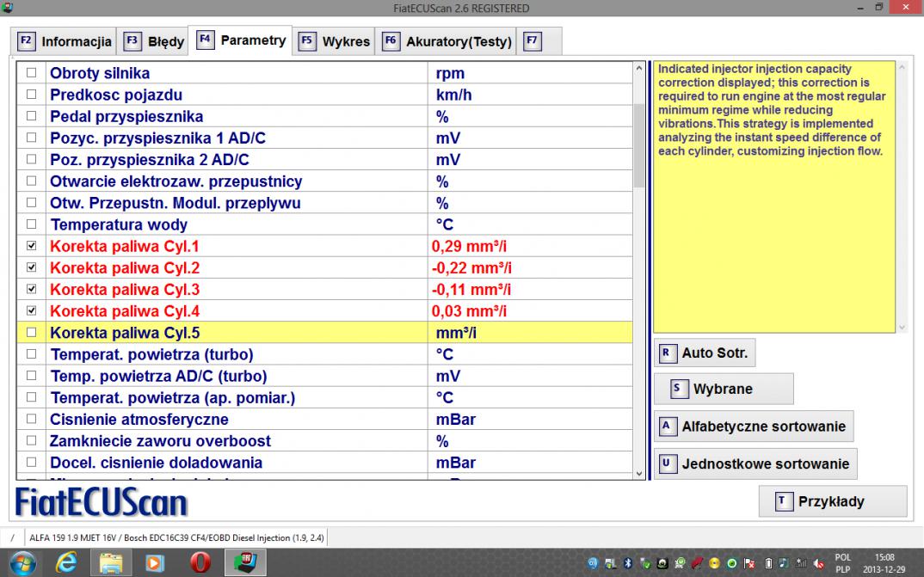
Task: Uncheck Korekta paliwa Cyl.1
Action: click(x=31, y=246)
